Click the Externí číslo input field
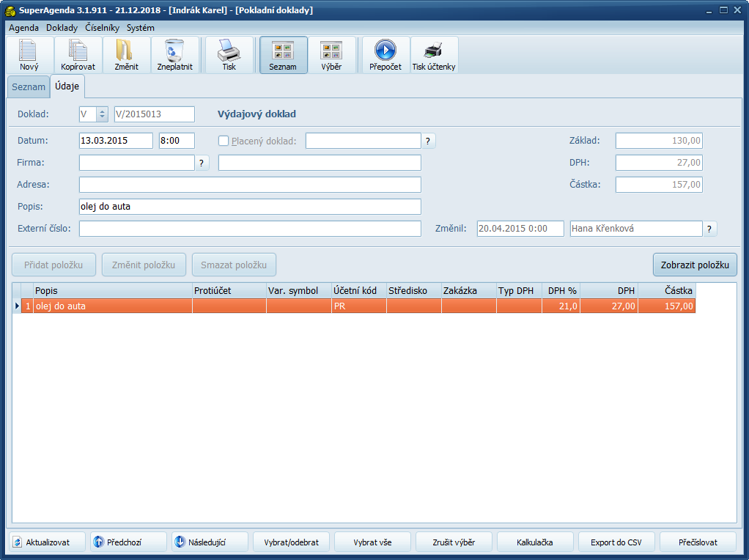The image size is (749, 560). click(251, 229)
